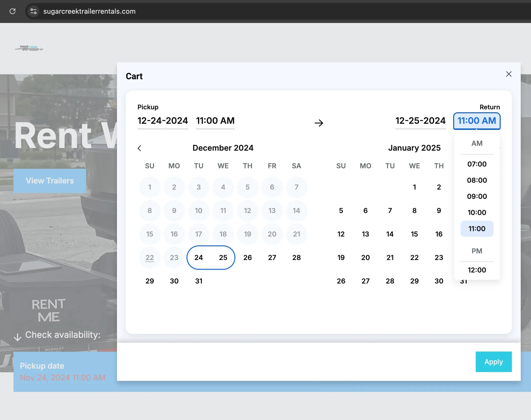This screenshot has width=531, height=420.
Task: Open site information icon in address bar
Action: (34, 11)
